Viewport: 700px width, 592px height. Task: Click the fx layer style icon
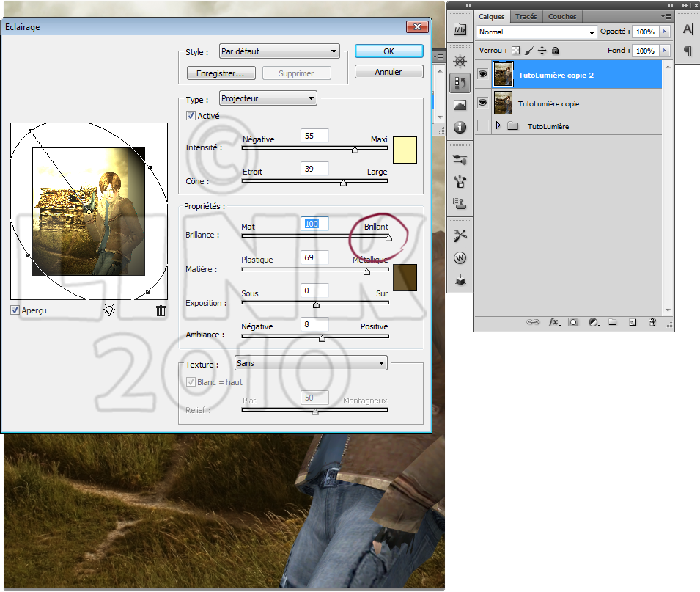click(x=554, y=322)
